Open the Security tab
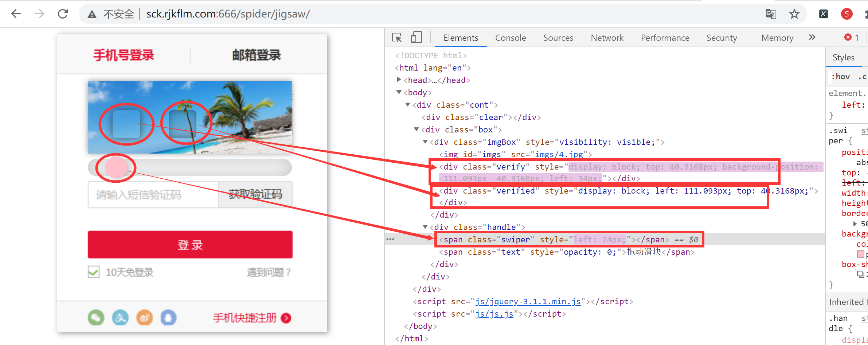Image resolution: width=868 pixels, height=345 pixels. click(722, 38)
